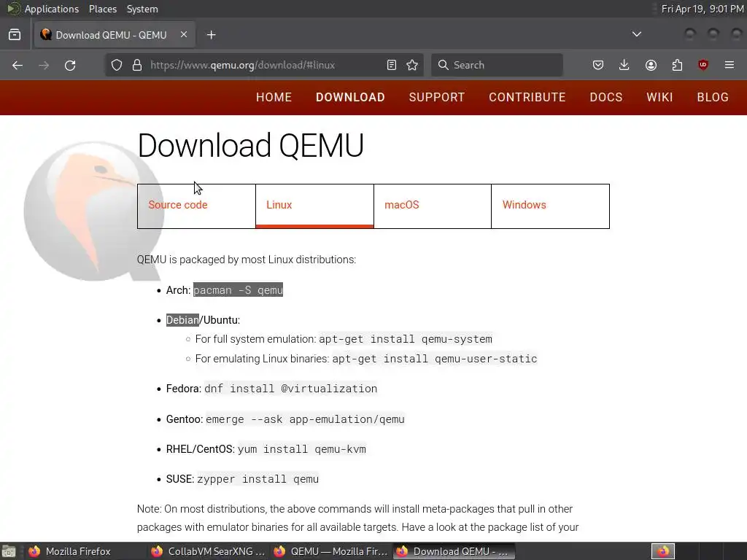Click the Search input box
Screen dimensions: 747x560
[x=497, y=65]
